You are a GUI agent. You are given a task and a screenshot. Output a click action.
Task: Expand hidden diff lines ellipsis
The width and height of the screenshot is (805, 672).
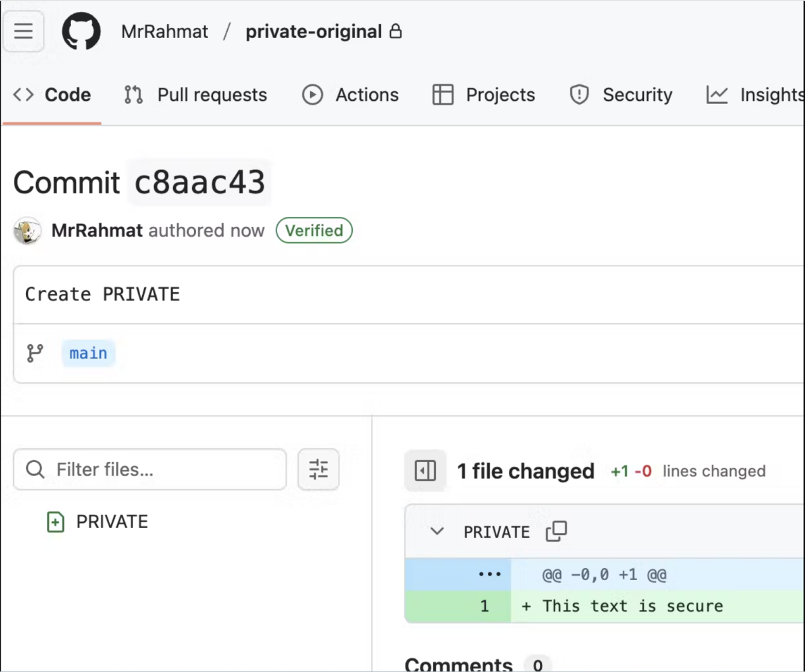point(489,574)
